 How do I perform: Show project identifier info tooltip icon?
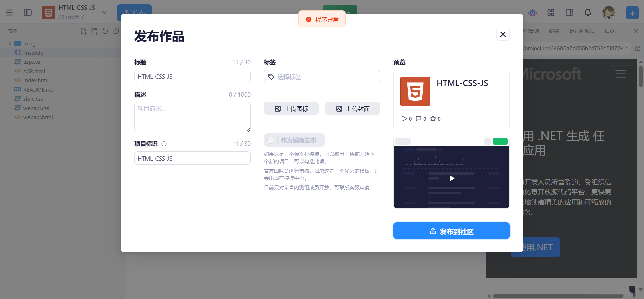pos(164,144)
